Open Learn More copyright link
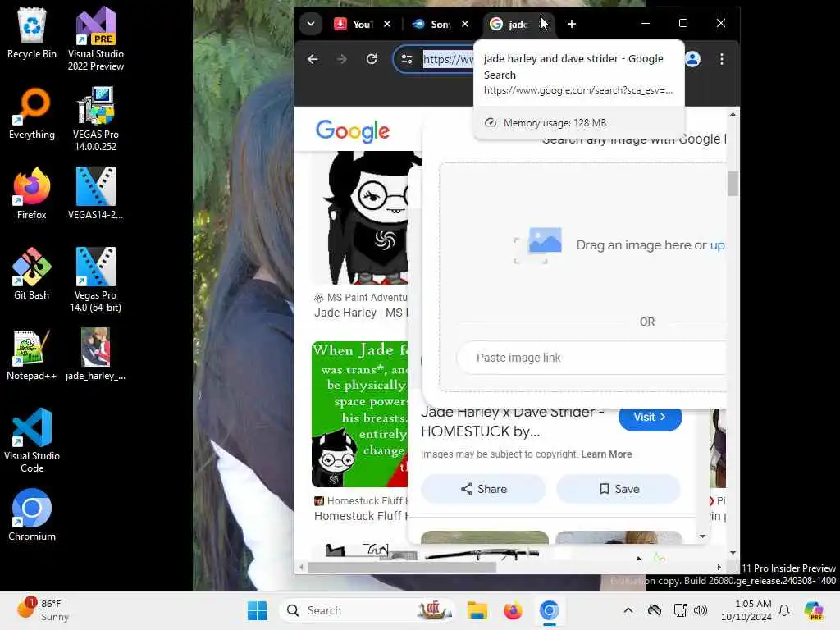The width and height of the screenshot is (840, 630). (x=606, y=454)
